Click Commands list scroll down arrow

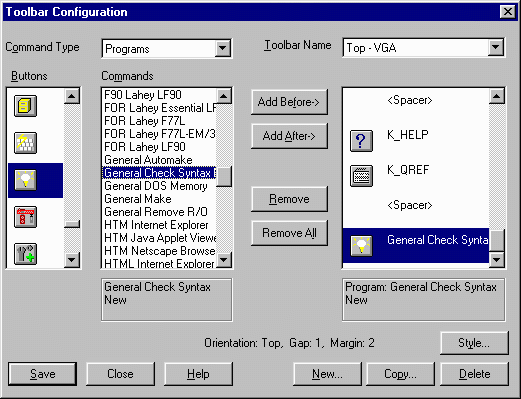pyautogui.click(x=224, y=260)
